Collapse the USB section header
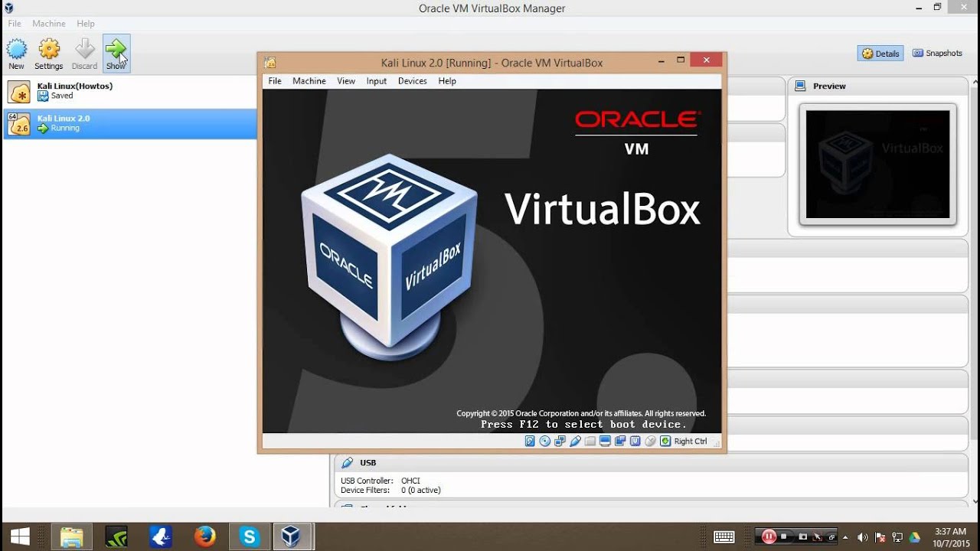The image size is (980, 551). (651, 463)
